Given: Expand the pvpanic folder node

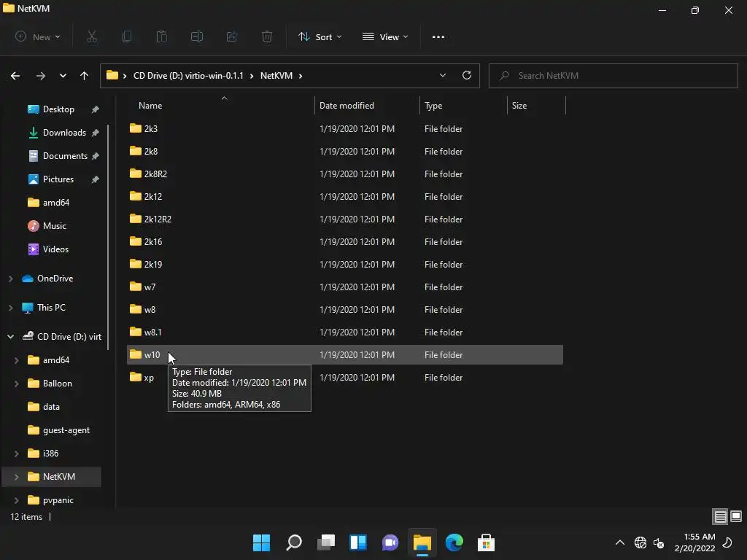Looking at the screenshot, I should point(16,500).
